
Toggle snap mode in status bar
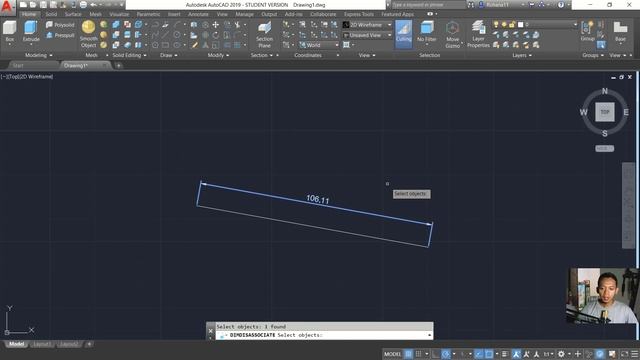click(x=418, y=354)
